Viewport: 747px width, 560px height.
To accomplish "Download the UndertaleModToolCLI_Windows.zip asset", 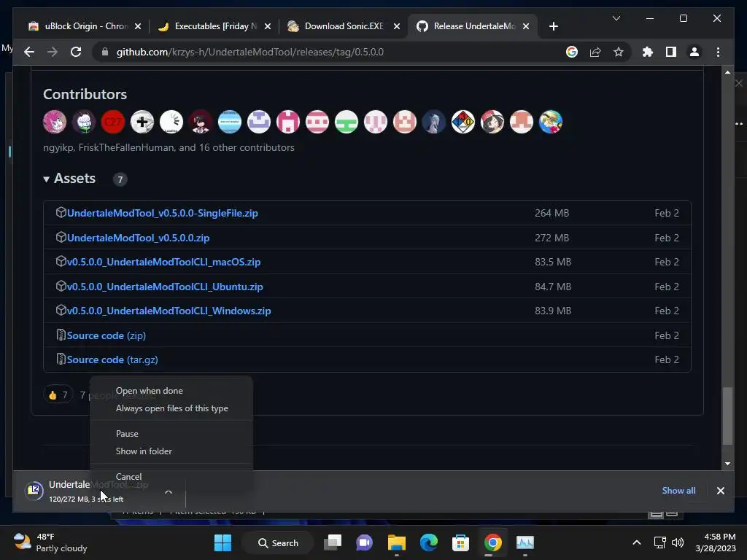I will [x=169, y=311].
